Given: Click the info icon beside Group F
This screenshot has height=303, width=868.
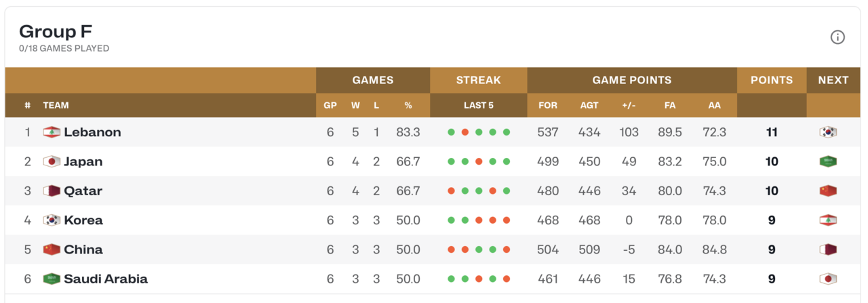Looking at the screenshot, I should coord(837,37).
